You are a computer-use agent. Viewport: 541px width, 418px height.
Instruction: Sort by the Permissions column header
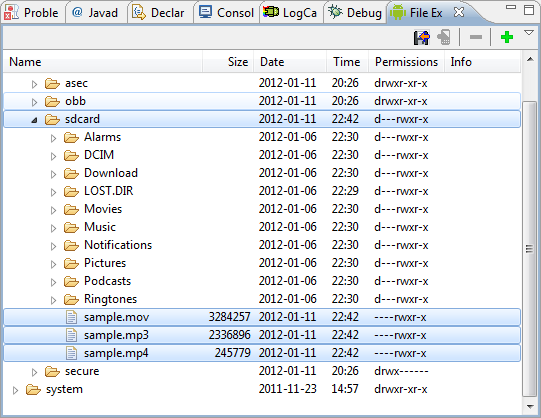click(406, 62)
